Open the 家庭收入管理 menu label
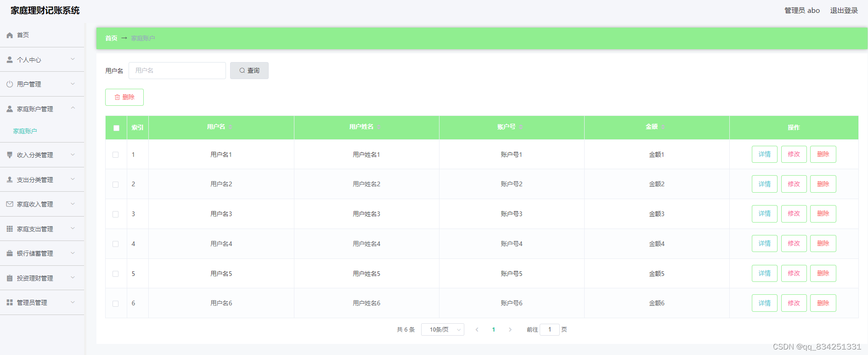The width and height of the screenshot is (868, 355). [x=35, y=204]
